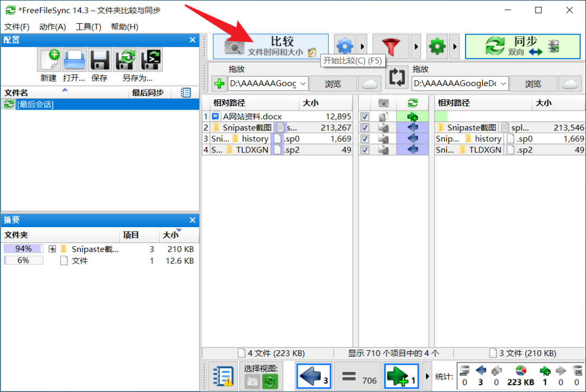
Task: Switch to the category view camera icon
Action: 252,382
